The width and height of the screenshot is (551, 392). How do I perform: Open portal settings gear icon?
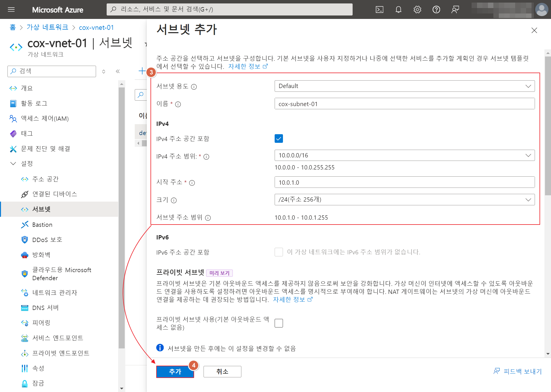click(x=417, y=9)
